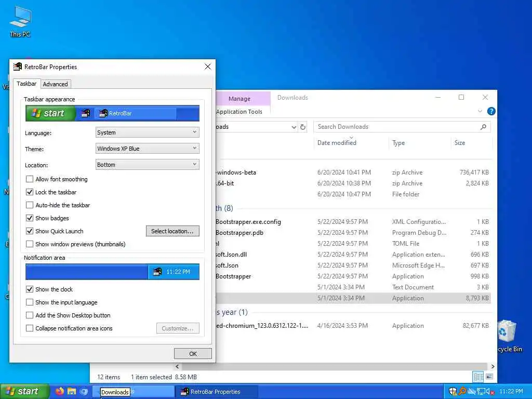
Task: Launch Firefox from Quick Launch
Action: [x=59, y=391]
